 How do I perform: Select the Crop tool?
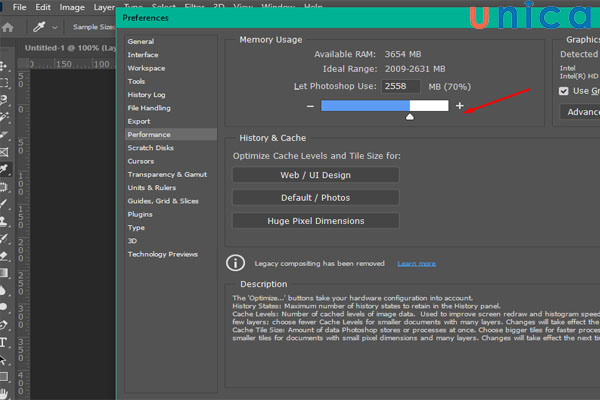pos(5,135)
